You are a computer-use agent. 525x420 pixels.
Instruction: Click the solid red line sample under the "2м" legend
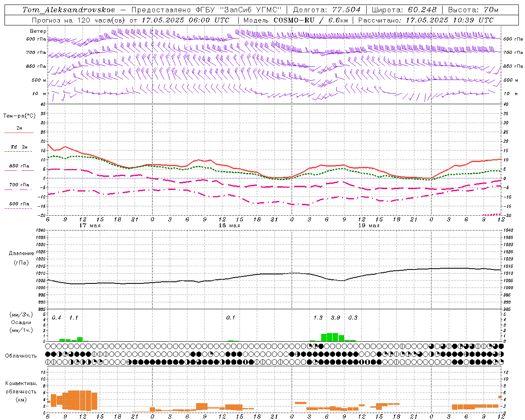point(19,133)
